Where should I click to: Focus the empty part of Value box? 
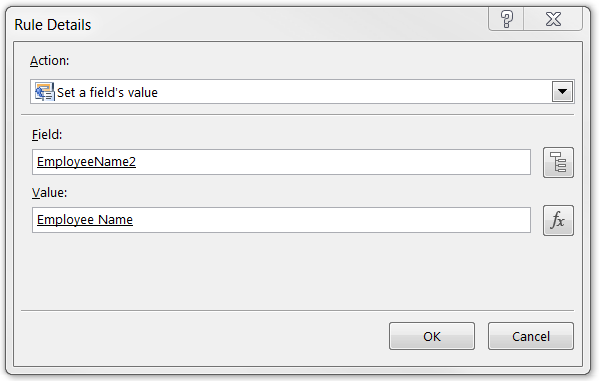tap(332, 220)
